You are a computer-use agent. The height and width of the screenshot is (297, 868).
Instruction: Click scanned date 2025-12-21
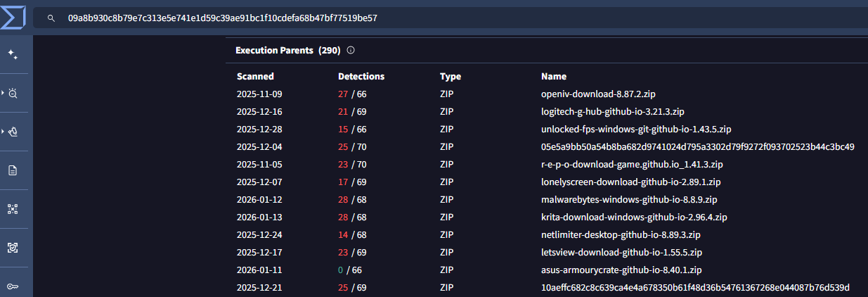259,287
